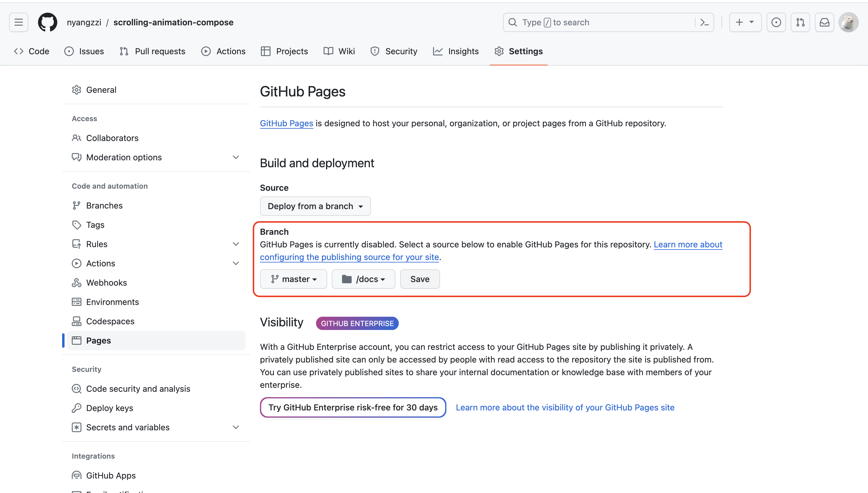Open the notifications inbox icon
The width and height of the screenshot is (868, 493).
point(824,22)
